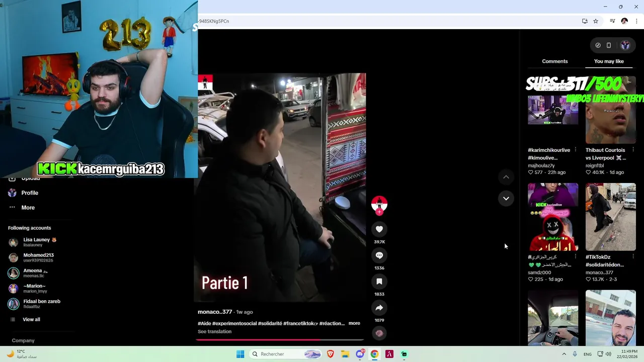Click the phone app icon in the top pill
Image resolution: width=644 pixels, height=362 pixels.
tap(609, 45)
